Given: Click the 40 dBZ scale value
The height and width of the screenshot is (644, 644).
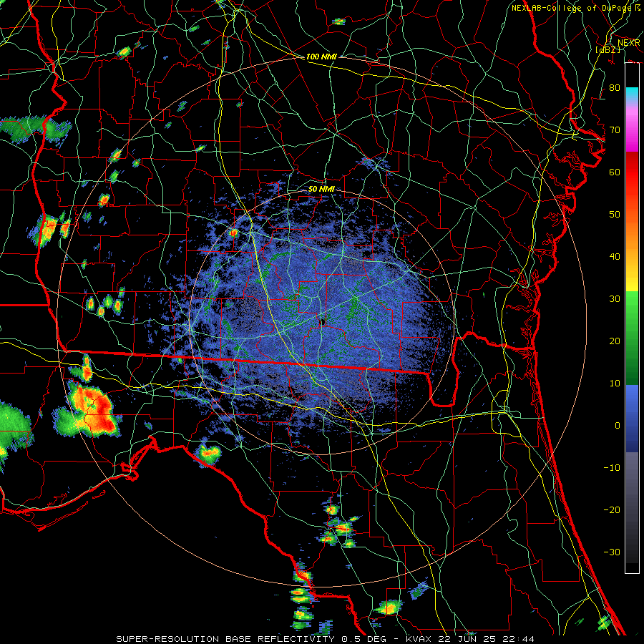Looking at the screenshot, I should point(615,257).
